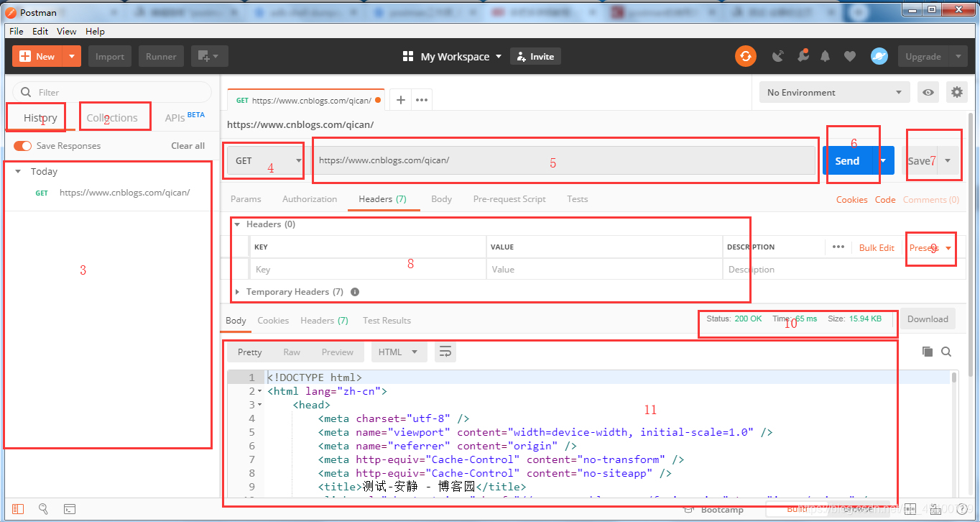
Task: Open the Presets dropdown
Action: (930, 247)
